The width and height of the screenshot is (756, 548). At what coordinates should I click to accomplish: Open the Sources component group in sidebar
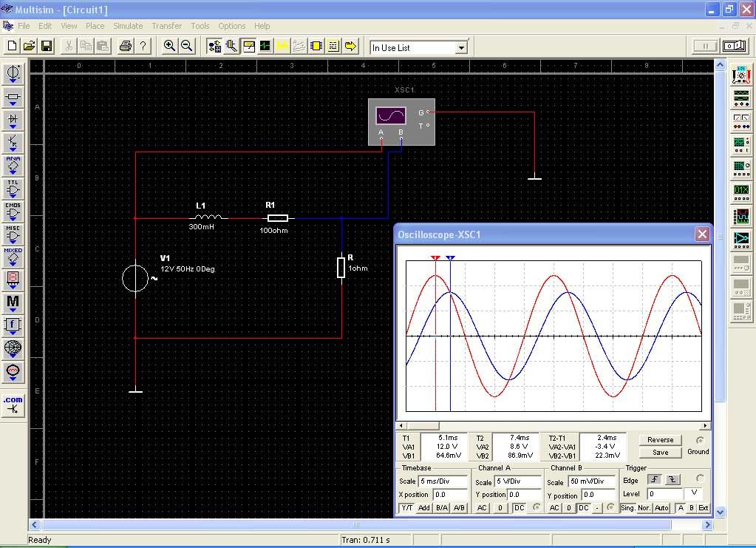(13, 74)
